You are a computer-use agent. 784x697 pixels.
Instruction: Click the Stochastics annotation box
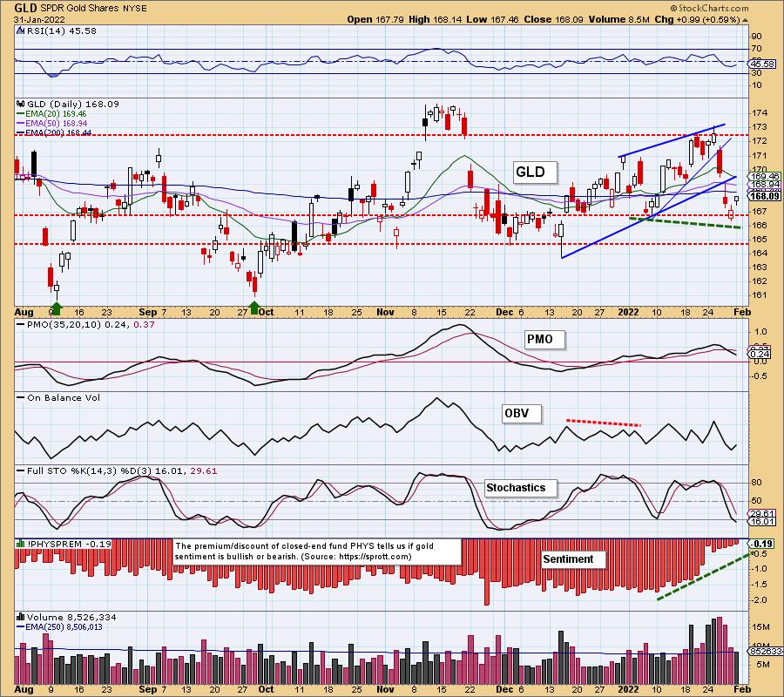[521, 488]
